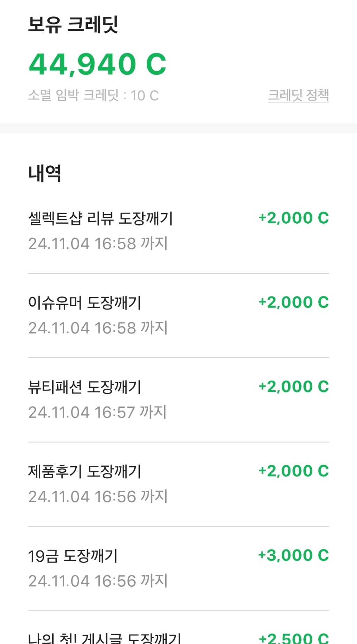
Task: Select the 19금 도장깨기 entry title
Action: [x=73, y=556]
